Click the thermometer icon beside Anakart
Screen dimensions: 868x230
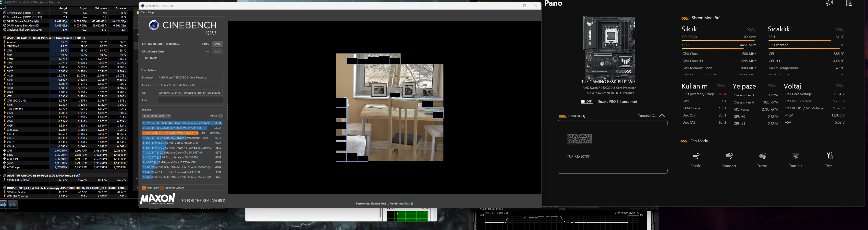(5, 42)
